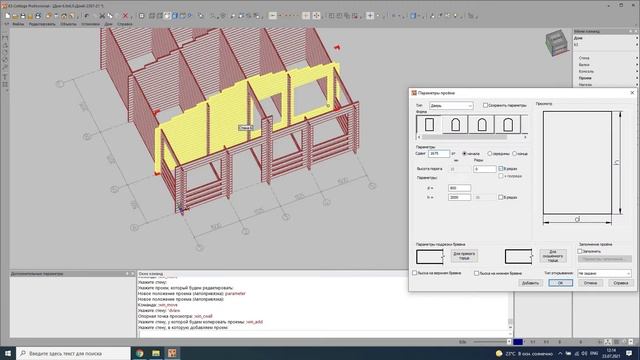Open the Windows Start menu
Viewport: 640px width, 360px height.
(8, 353)
